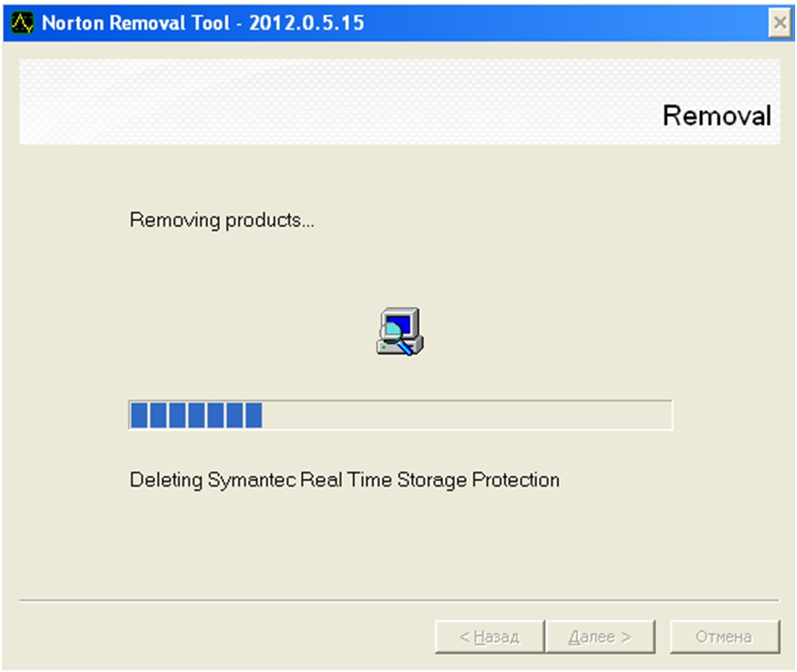Click the first blue progress block

pyautogui.click(x=138, y=415)
